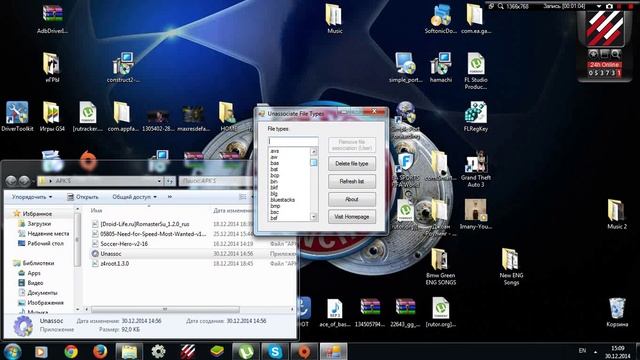
Task: Select Корзина recycle bin icon
Action: pyautogui.click(x=617, y=313)
